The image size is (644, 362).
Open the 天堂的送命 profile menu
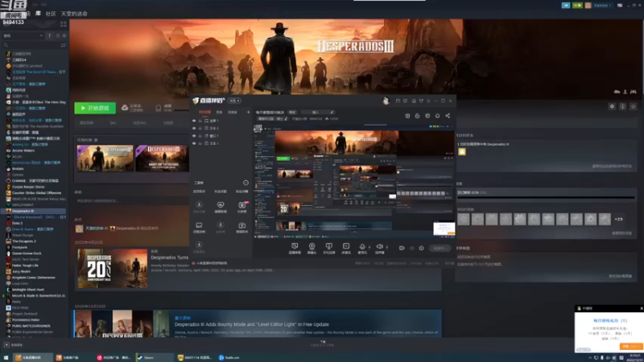point(74,14)
